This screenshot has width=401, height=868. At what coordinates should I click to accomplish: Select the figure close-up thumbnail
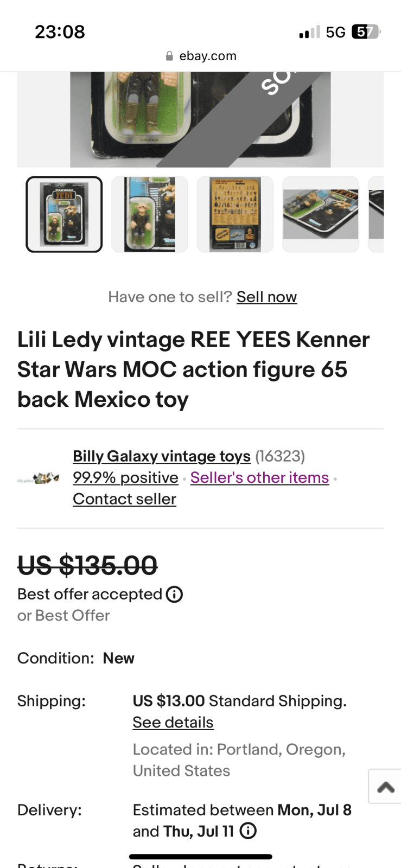tap(150, 214)
